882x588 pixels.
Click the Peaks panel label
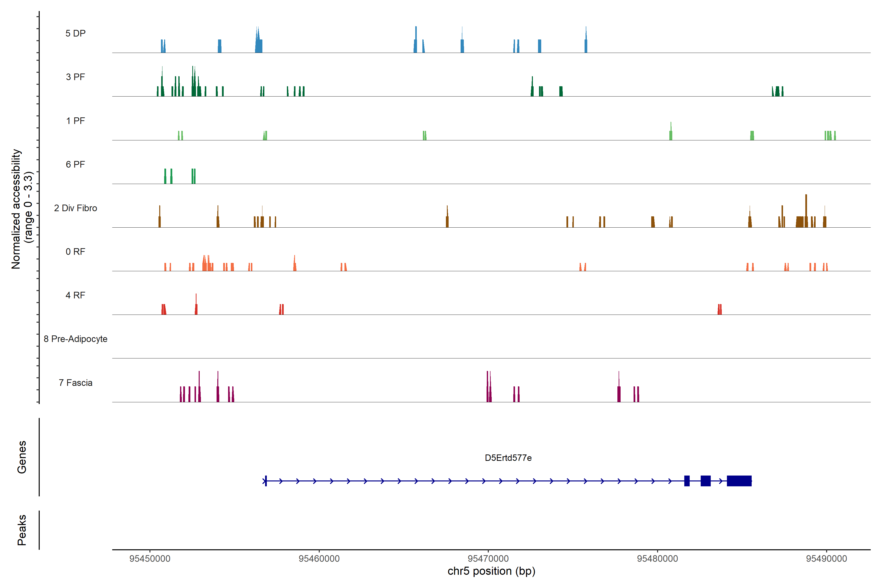[22, 530]
